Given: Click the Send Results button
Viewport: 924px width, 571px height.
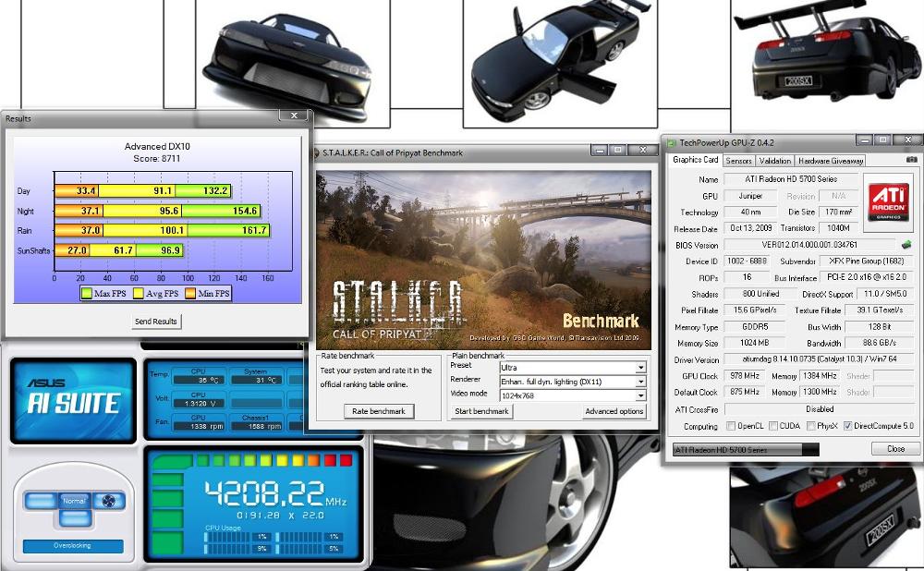Looking at the screenshot, I should [x=155, y=322].
